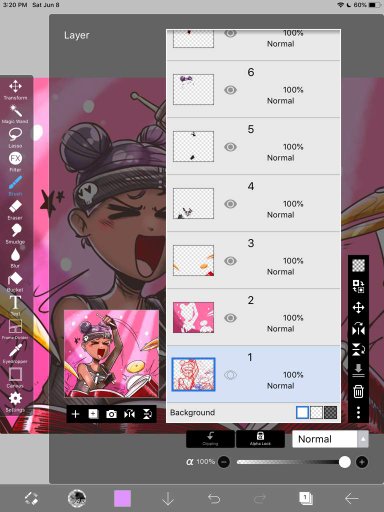Choose the Lasso tool
The height and width of the screenshot is (512, 384).
tap(15, 138)
